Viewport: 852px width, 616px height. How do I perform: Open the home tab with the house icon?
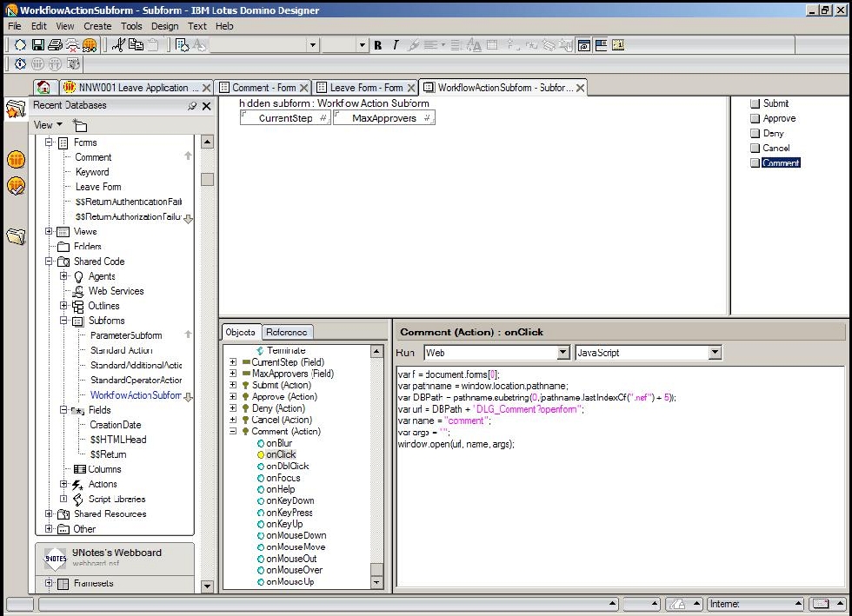click(x=43, y=87)
